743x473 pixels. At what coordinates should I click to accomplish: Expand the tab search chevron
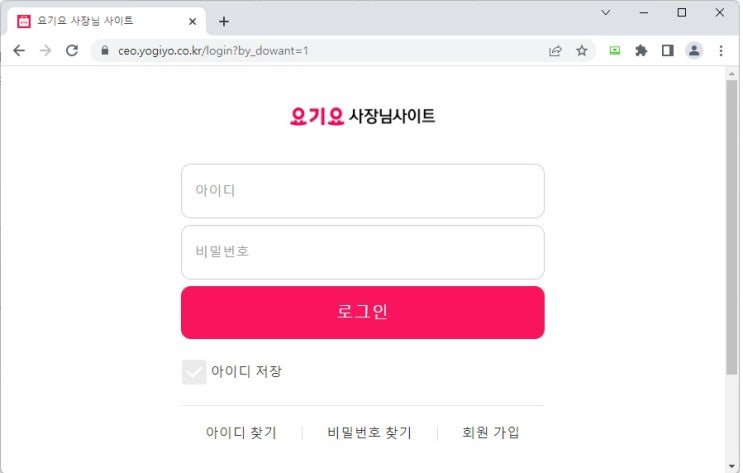click(606, 12)
